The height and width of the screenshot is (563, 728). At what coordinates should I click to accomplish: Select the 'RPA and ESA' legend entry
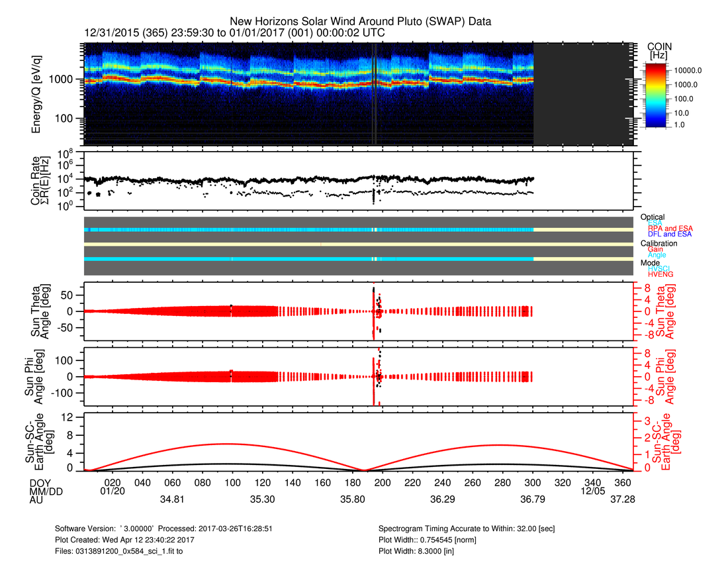click(670, 229)
